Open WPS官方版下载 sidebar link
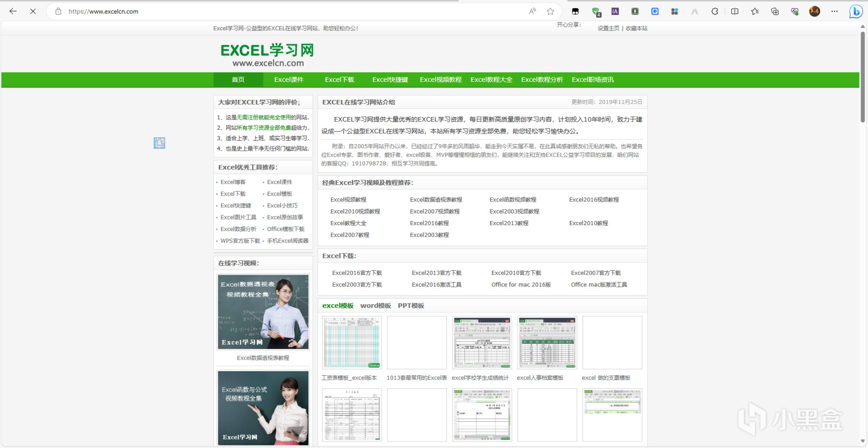868x448 pixels. pyautogui.click(x=240, y=241)
